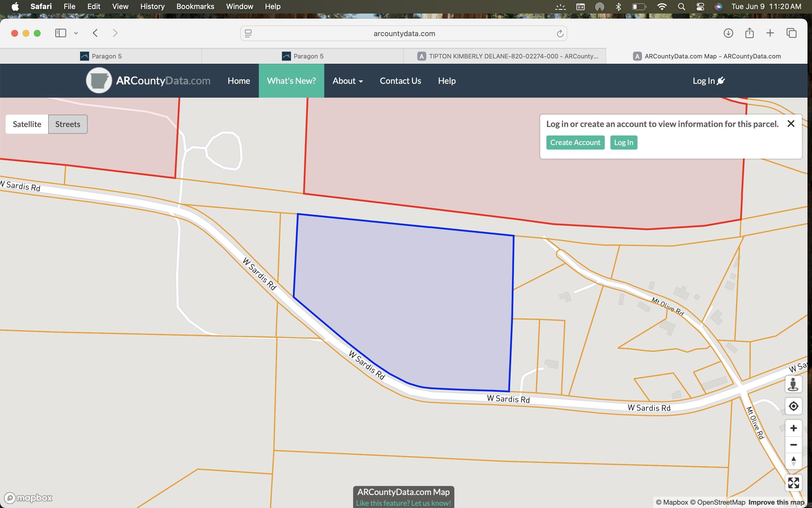Click the ARCountyData state logo icon
This screenshot has width=812, height=508.
pyautogui.click(x=99, y=81)
